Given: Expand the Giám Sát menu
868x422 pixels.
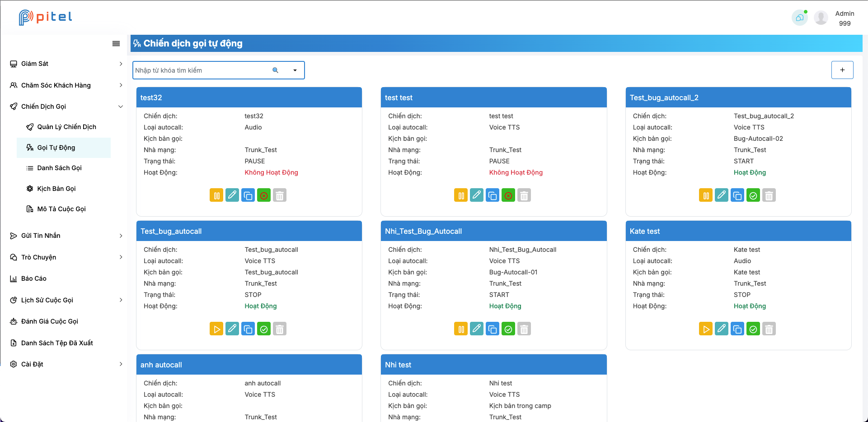Looking at the screenshot, I should [66, 64].
